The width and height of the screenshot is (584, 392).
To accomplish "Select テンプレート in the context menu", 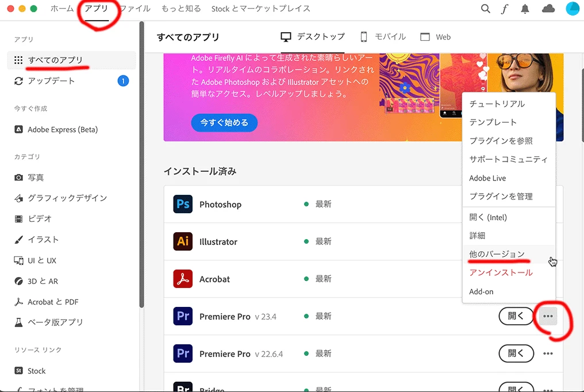I will pyautogui.click(x=509, y=122).
